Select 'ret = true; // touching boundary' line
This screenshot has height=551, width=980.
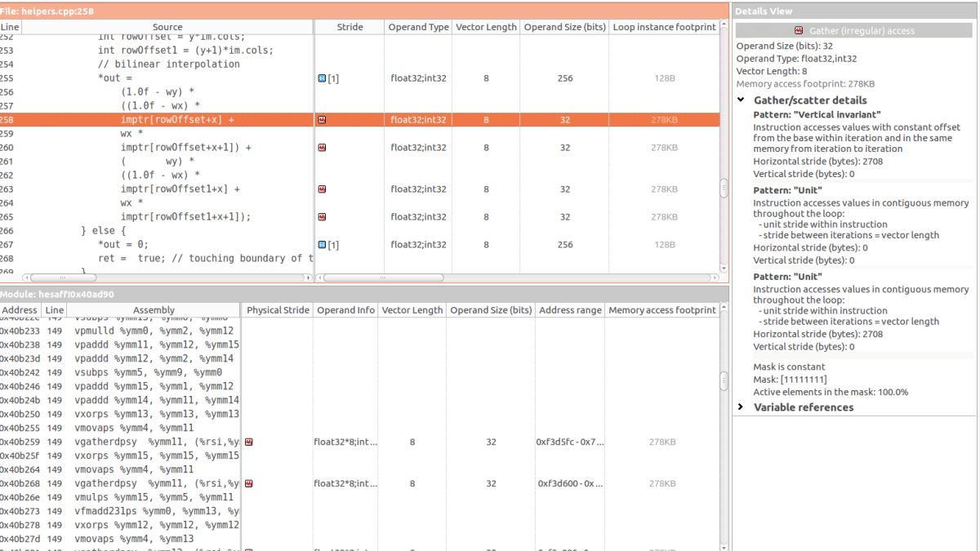click(x=206, y=259)
